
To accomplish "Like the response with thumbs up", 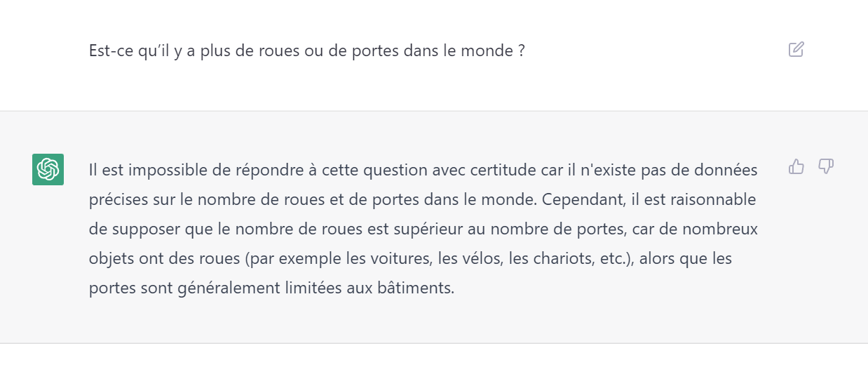I will point(796,166).
